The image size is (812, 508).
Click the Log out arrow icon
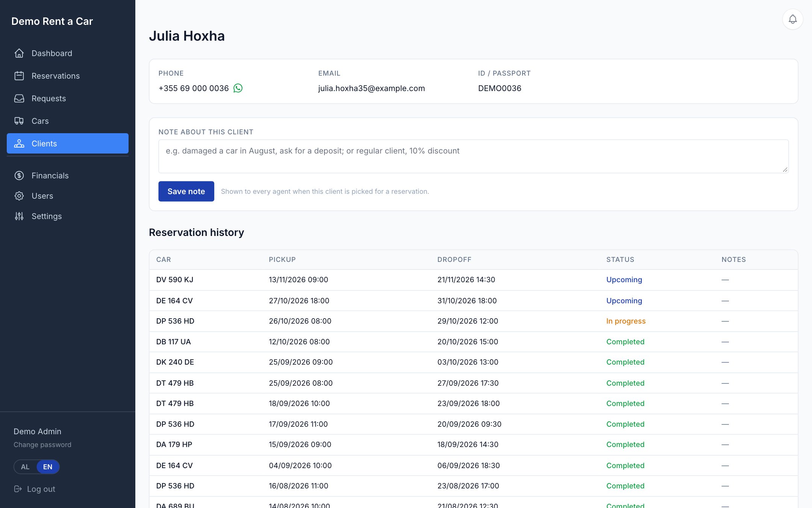18,489
